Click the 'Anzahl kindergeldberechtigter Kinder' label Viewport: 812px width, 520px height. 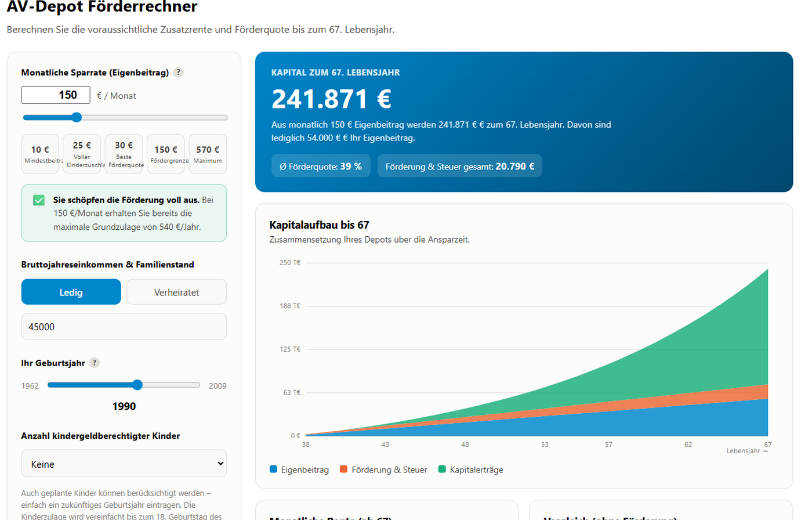pyautogui.click(x=101, y=436)
